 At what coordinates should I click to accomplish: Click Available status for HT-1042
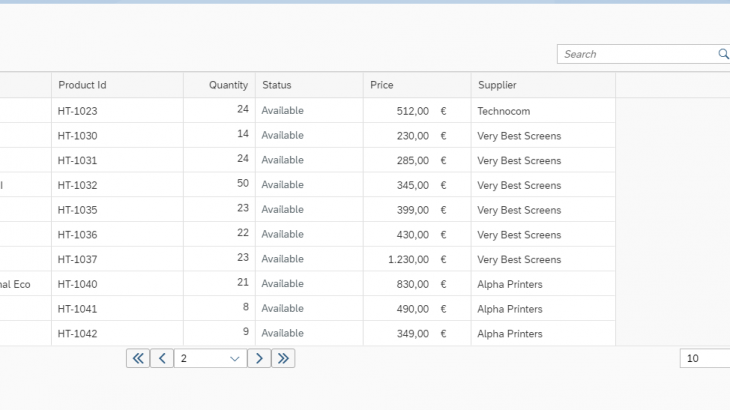pos(282,333)
